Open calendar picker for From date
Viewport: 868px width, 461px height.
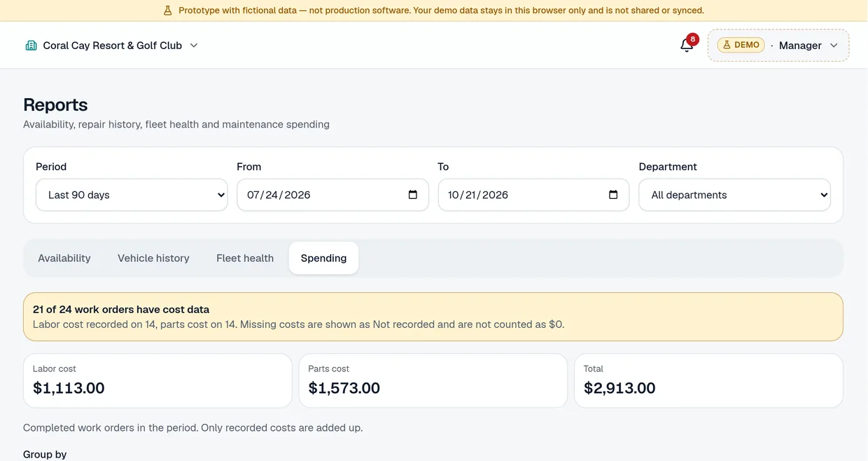pyautogui.click(x=413, y=195)
